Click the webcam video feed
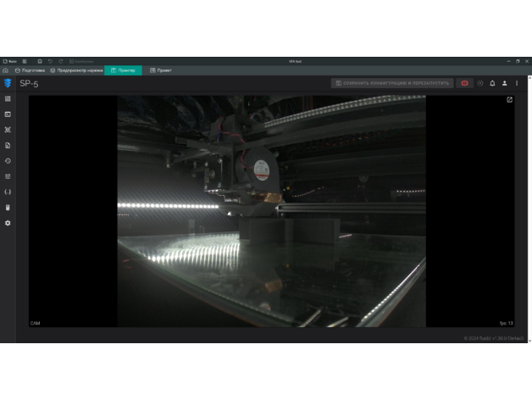The image size is (532, 400). coord(271,210)
